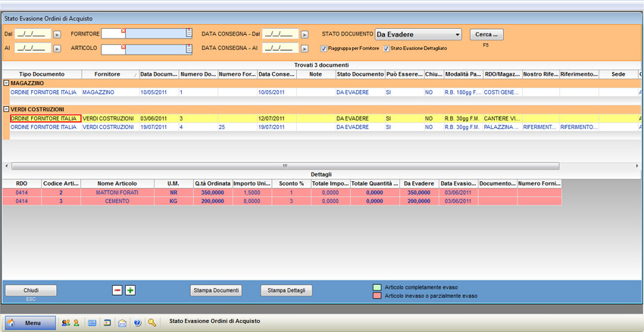Screen dimensions: 644x332
Task: Open the FORNITORE lookup list icon
Action: 189,33
